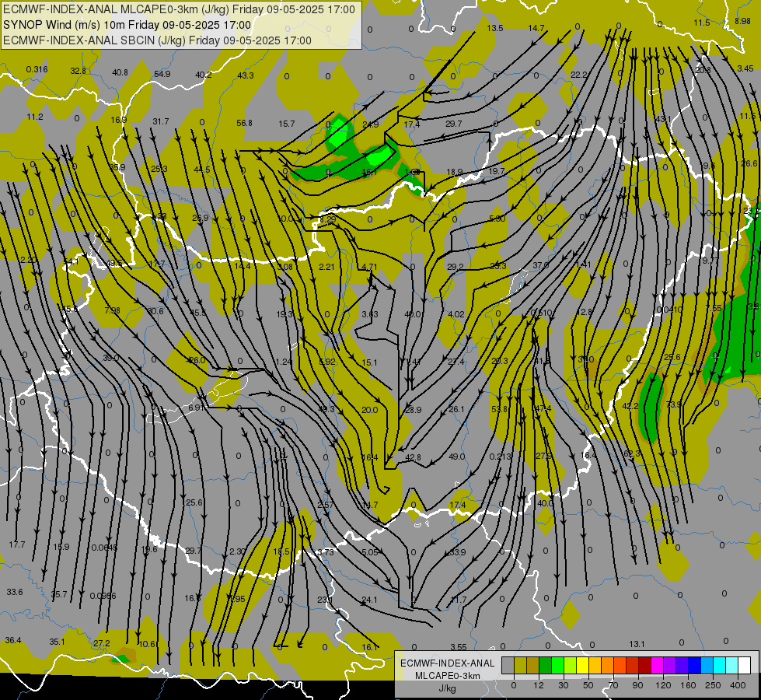Click the map value 0.213

coord(501,456)
